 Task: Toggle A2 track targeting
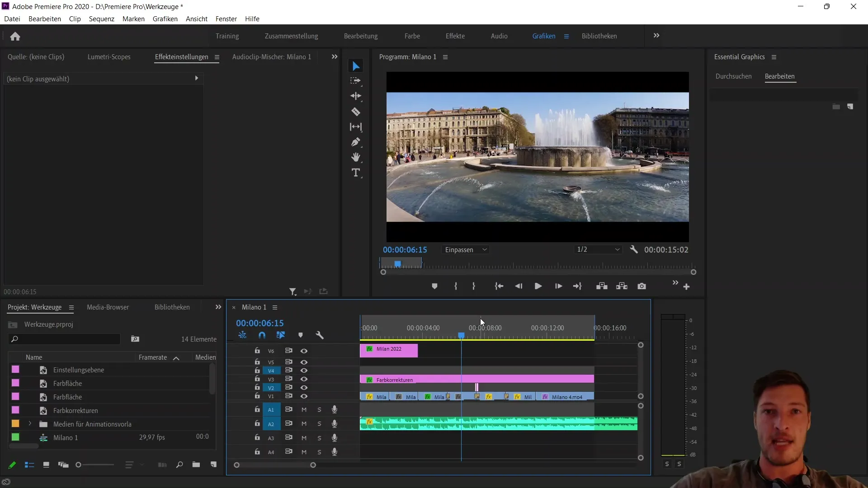271,424
